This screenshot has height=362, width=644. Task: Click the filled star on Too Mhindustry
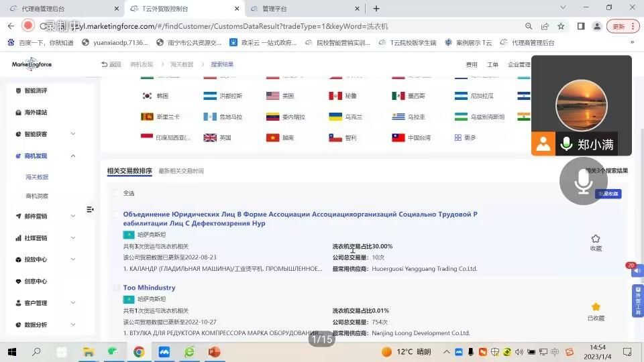click(595, 307)
